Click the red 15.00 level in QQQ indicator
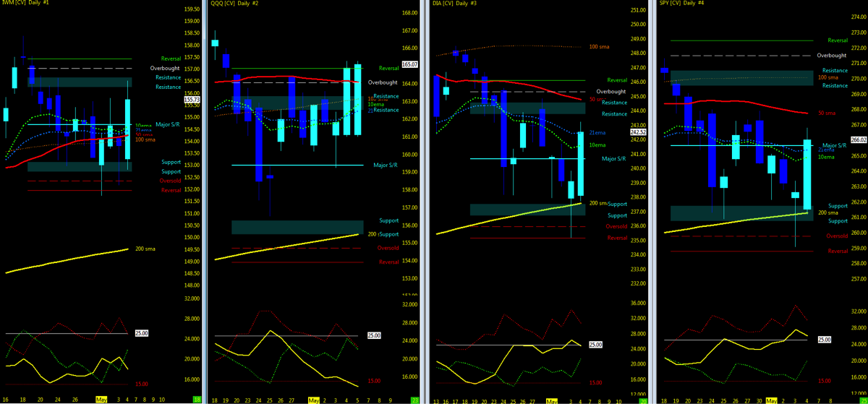 [x=374, y=380]
